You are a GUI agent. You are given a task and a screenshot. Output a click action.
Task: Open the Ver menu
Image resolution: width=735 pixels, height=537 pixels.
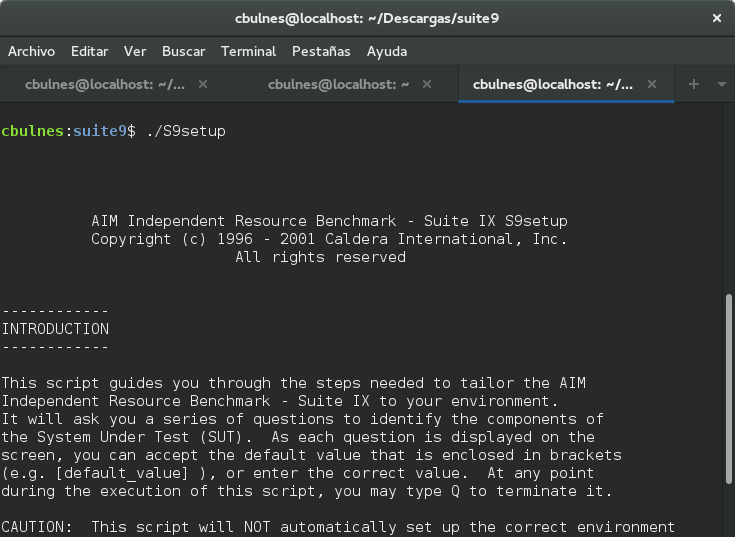click(135, 51)
